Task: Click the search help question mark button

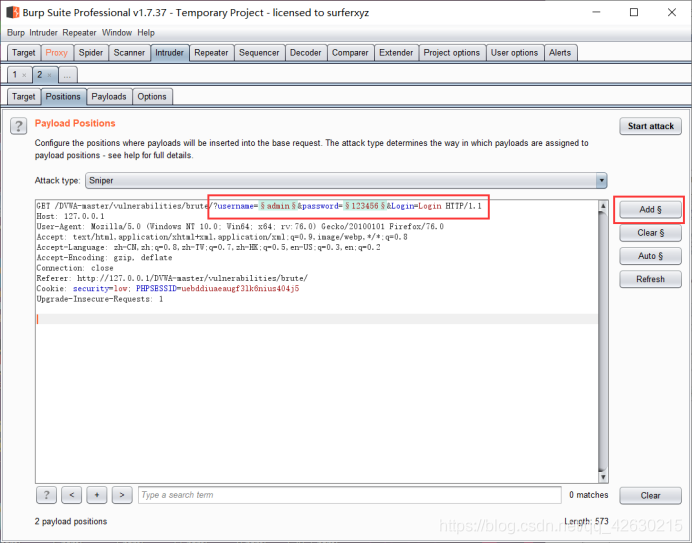Action: tap(46, 495)
